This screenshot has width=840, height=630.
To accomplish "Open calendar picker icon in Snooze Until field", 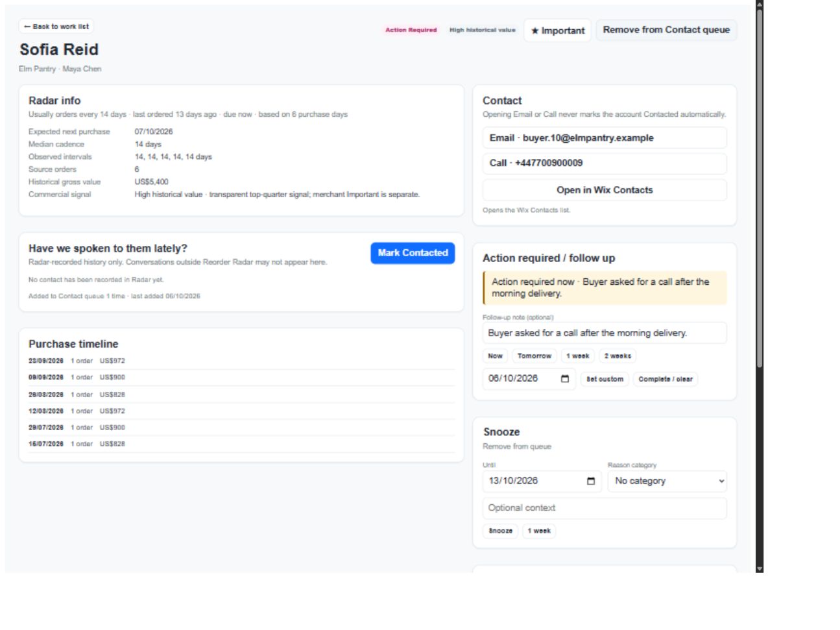I will click(x=590, y=481).
